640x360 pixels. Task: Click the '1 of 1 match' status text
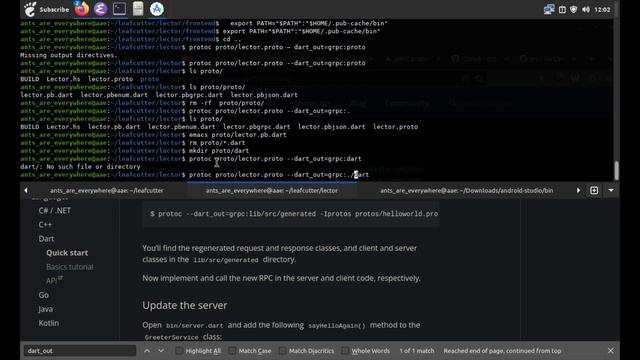417,351
